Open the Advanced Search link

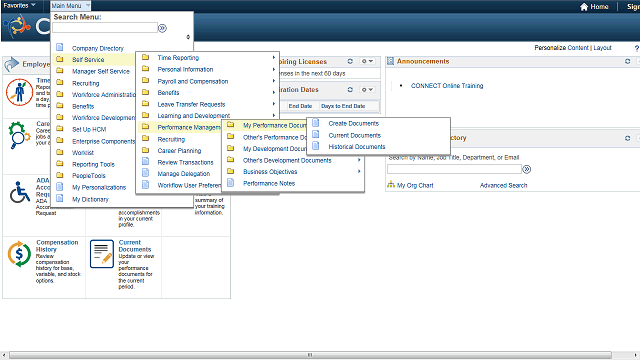[x=503, y=185]
